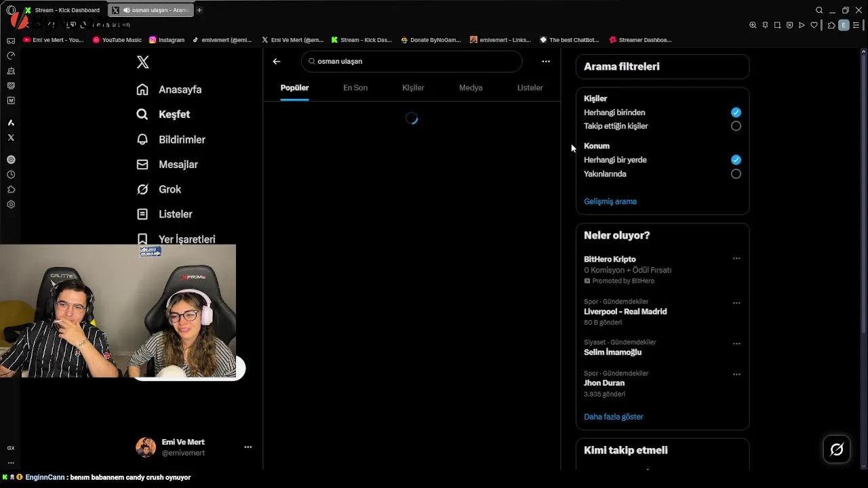This screenshot has height=488, width=868.
Task: Take a snapshot with the toolbar icon
Action: (777, 25)
